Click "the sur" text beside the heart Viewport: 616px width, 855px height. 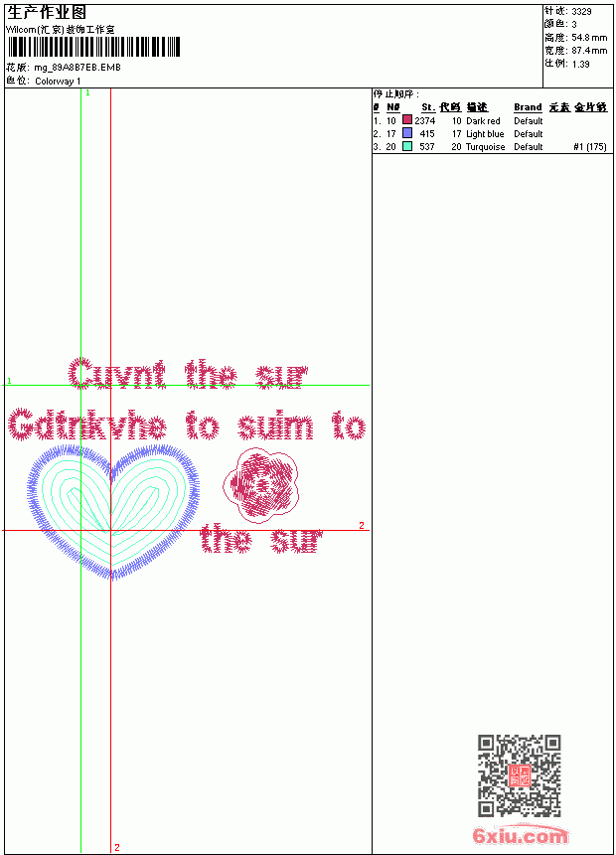point(260,539)
